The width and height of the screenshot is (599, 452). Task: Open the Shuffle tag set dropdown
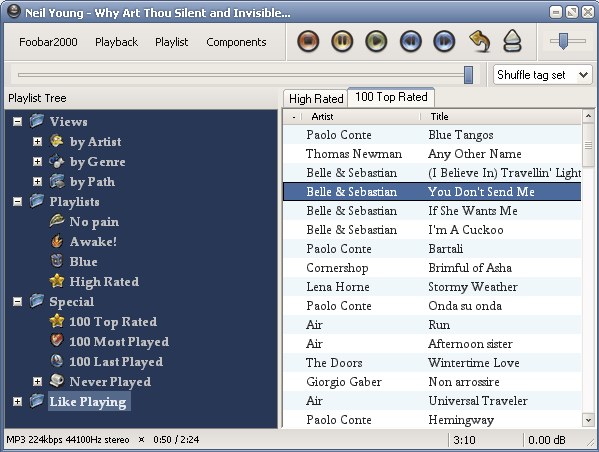point(542,75)
